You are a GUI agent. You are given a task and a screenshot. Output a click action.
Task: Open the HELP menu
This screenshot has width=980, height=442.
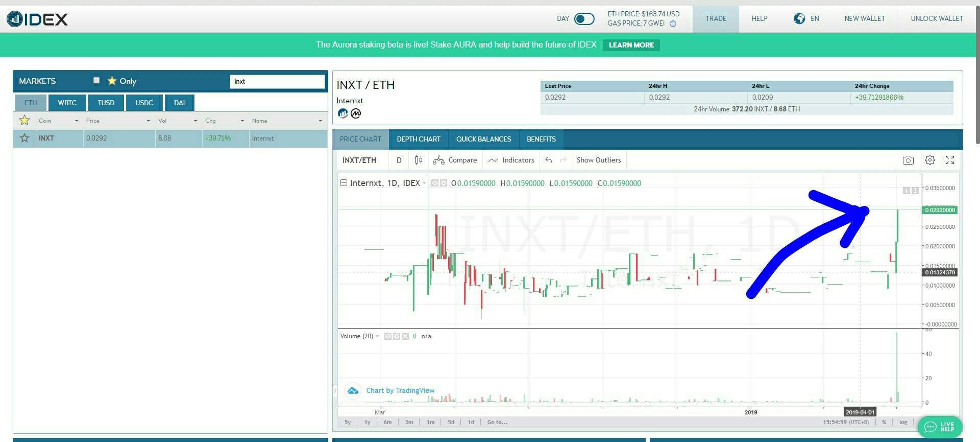[759, 19]
